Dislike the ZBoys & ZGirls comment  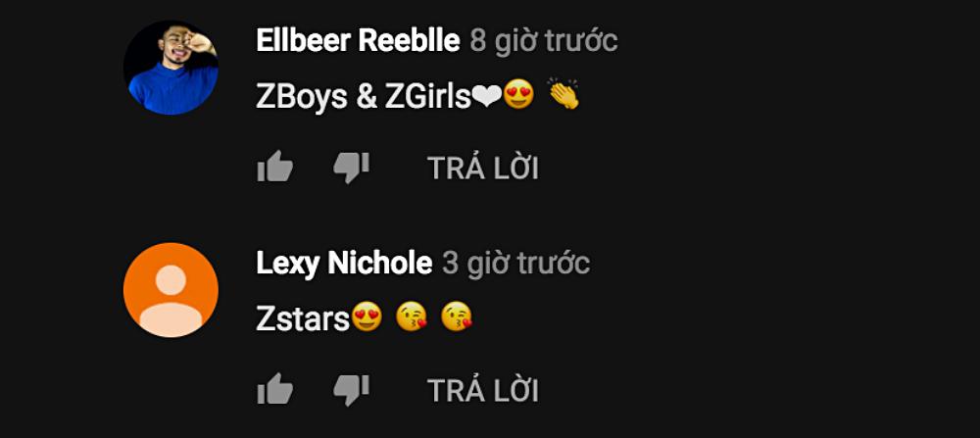coord(351,168)
